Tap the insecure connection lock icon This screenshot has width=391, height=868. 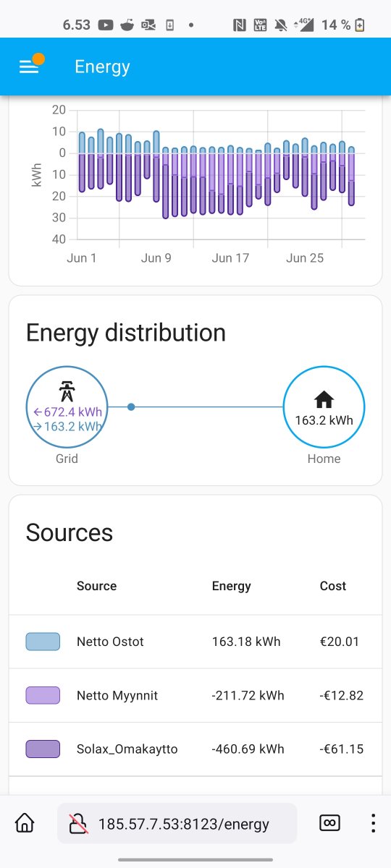click(x=78, y=823)
